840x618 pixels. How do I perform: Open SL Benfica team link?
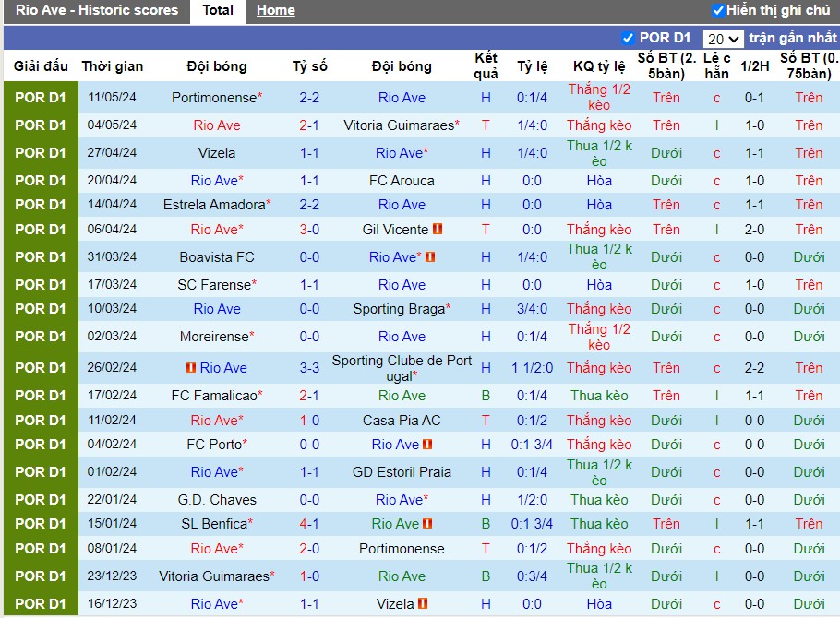214,524
